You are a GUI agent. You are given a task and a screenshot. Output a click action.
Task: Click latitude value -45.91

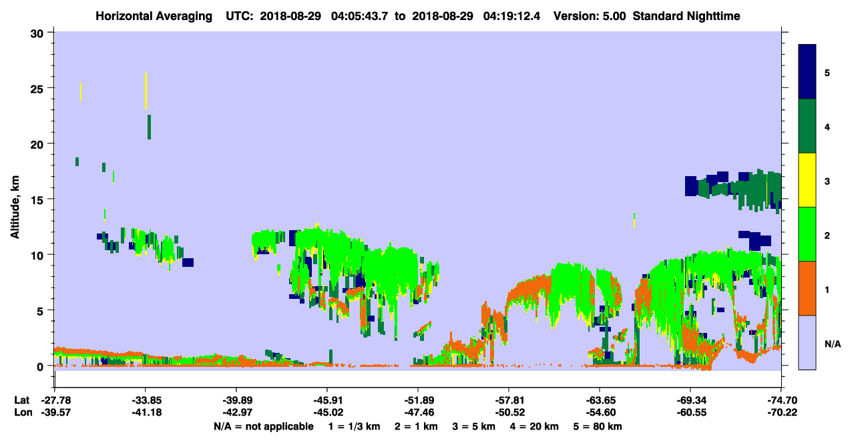coord(327,400)
